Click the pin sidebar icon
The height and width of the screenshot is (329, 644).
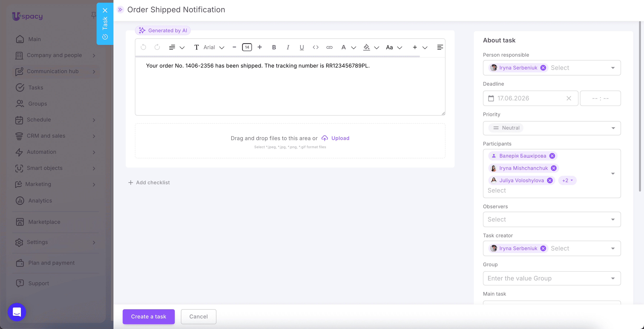(x=94, y=15)
